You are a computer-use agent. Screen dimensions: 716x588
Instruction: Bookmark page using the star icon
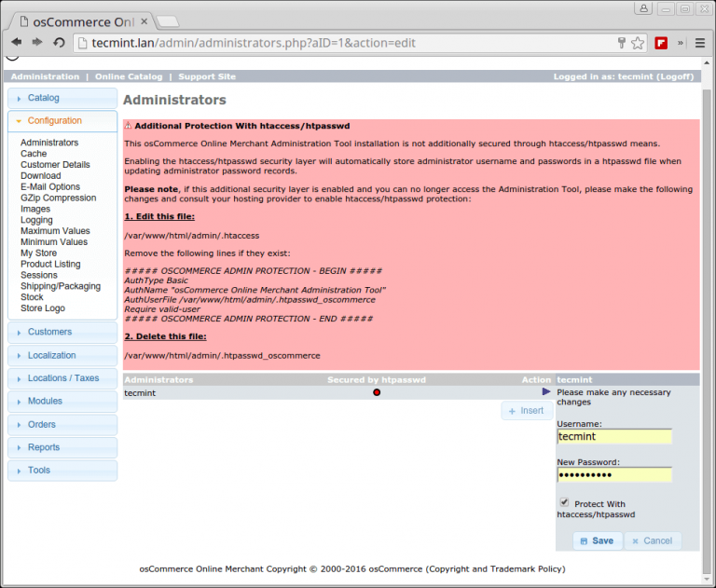(638, 43)
